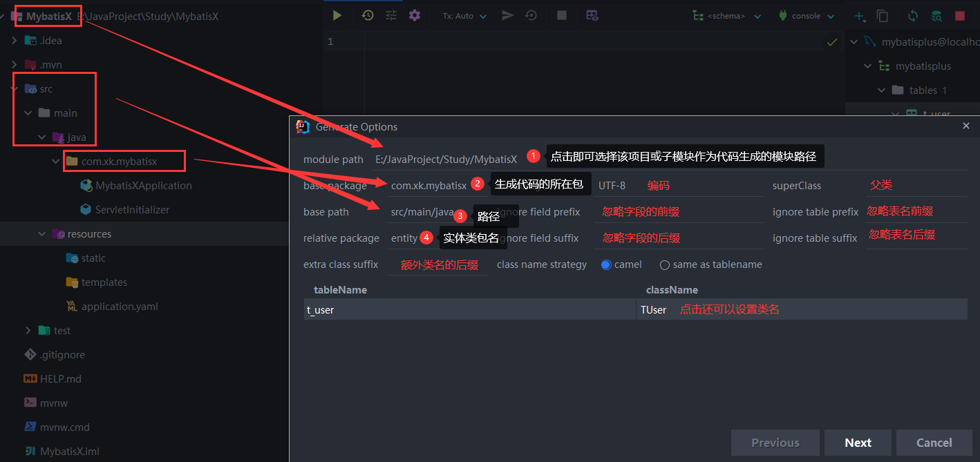Select the mybatisplus schema node

point(923,66)
